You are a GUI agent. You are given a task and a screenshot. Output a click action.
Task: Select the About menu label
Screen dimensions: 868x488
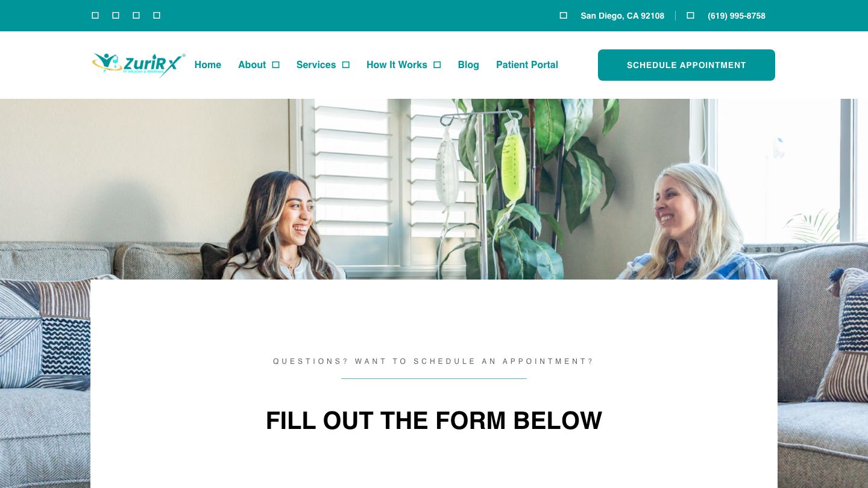click(252, 65)
